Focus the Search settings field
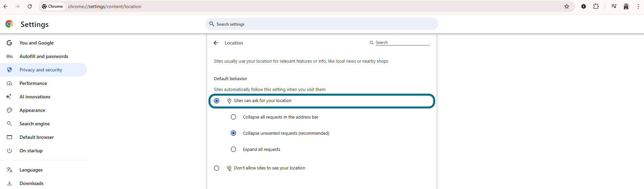Viewport: 644px width, 189px height. click(322, 24)
